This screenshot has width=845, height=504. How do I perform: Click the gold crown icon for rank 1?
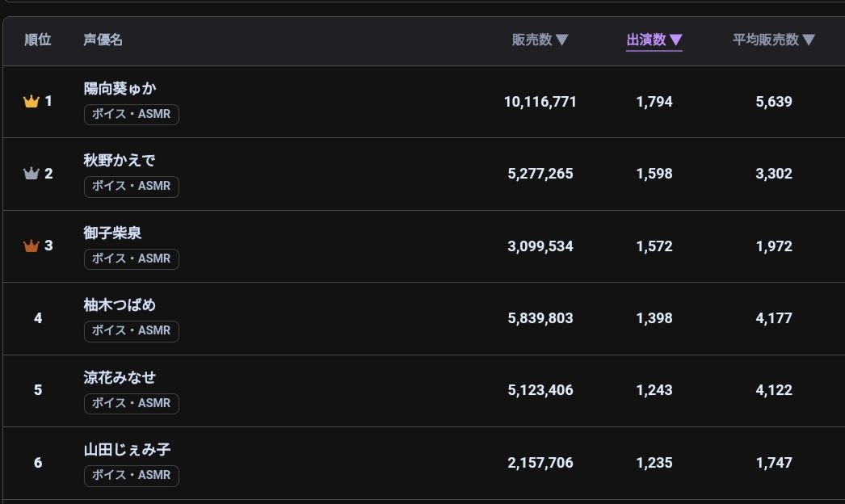32,101
